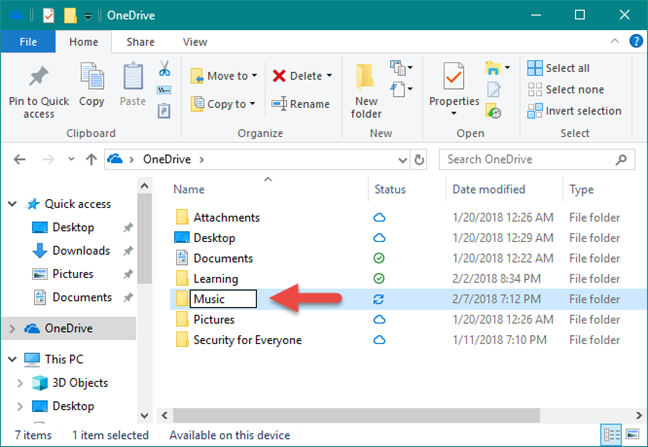Open the Move to dropdown
The image size is (648, 447).
255,76
